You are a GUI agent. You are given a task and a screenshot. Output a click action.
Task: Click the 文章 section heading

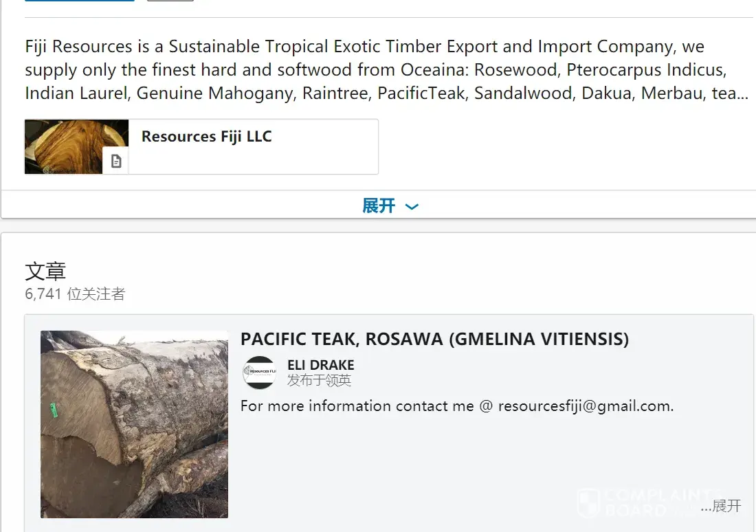[45, 271]
